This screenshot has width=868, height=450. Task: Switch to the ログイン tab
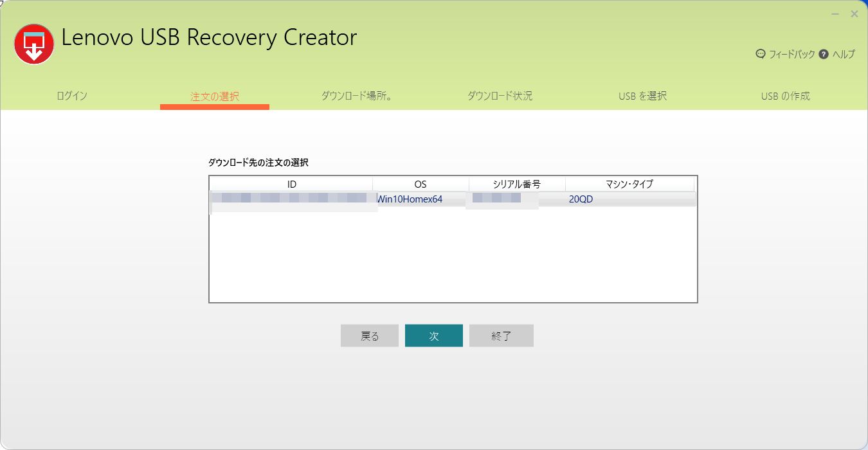point(72,96)
